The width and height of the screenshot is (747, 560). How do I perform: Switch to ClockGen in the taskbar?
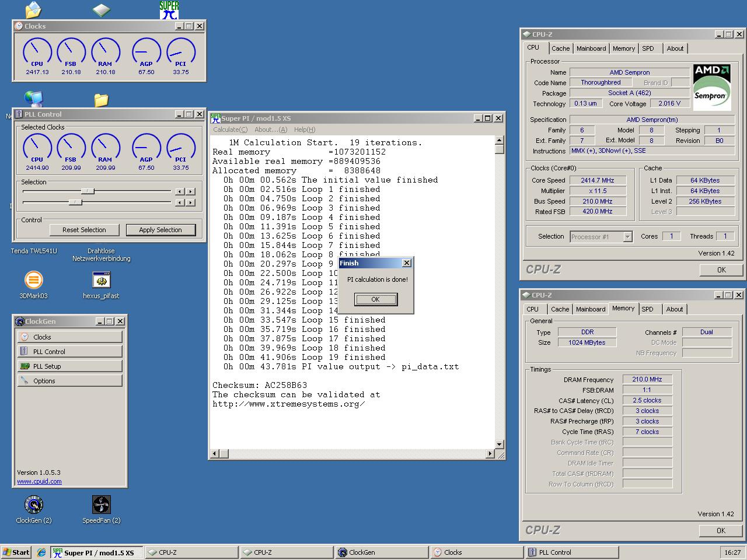coord(381,552)
